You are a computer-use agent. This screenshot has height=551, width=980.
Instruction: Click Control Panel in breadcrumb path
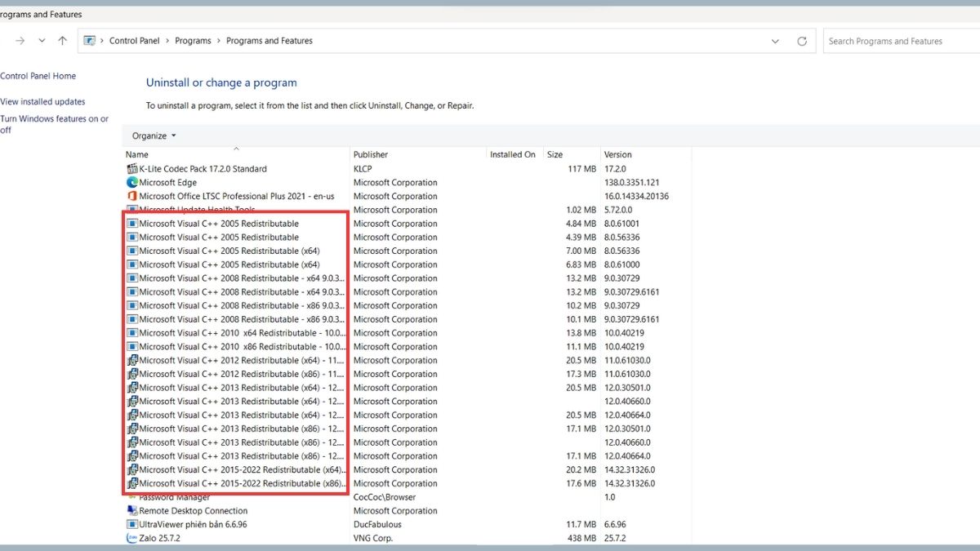click(135, 41)
